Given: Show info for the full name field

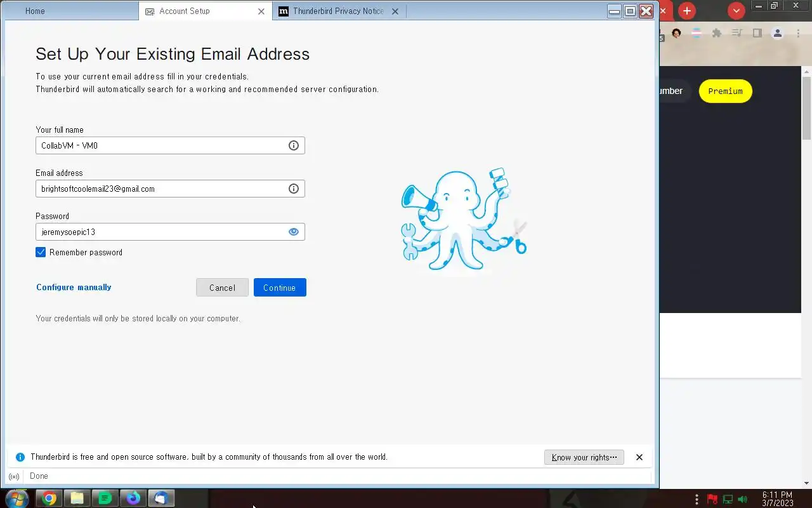Looking at the screenshot, I should pyautogui.click(x=293, y=145).
